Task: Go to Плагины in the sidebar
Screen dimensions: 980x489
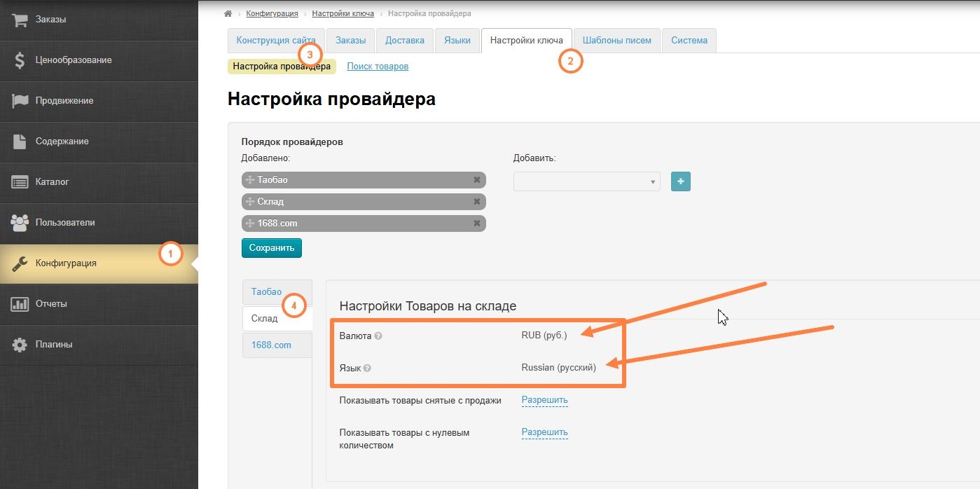Action: [x=54, y=345]
